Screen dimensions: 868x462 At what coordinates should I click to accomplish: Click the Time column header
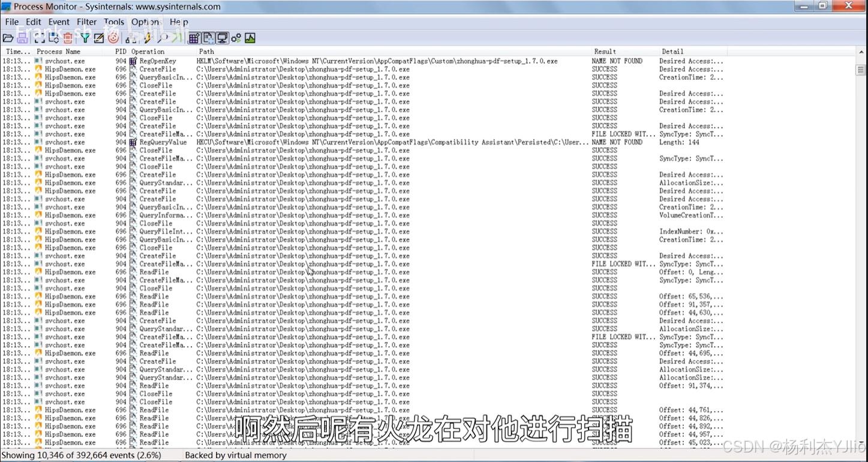click(x=17, y=52)
